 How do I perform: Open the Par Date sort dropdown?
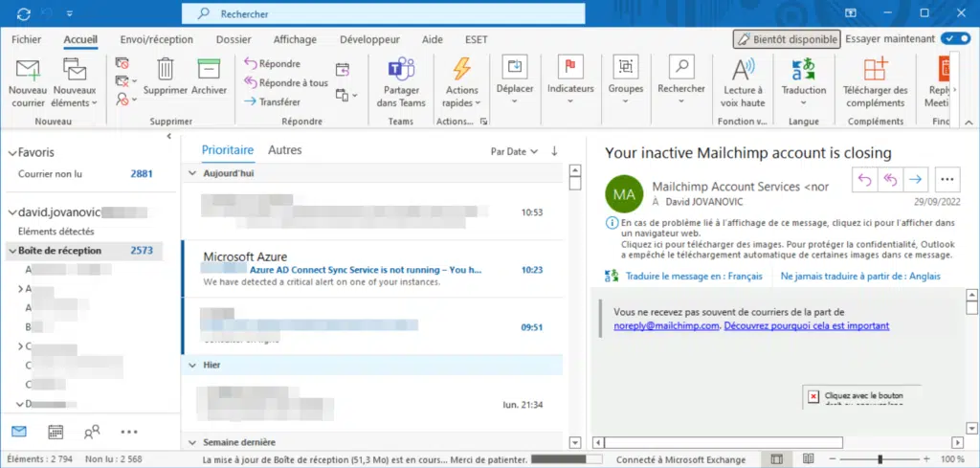pos(514,151)
